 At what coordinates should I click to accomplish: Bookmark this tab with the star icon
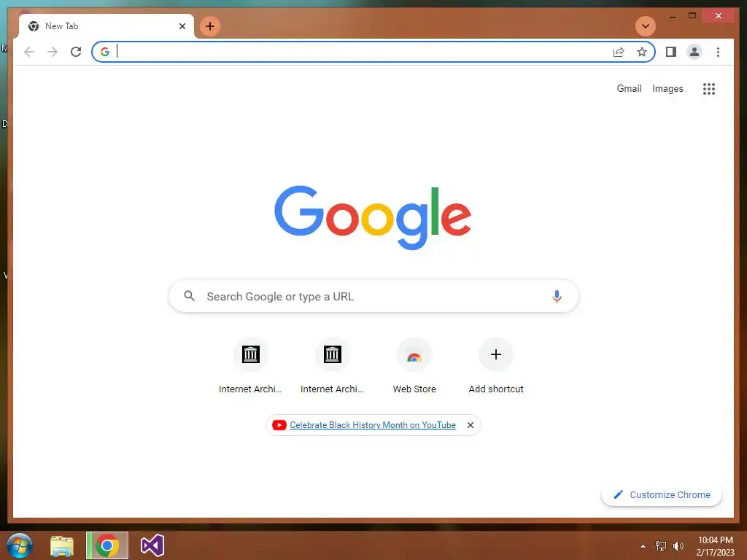642,52
